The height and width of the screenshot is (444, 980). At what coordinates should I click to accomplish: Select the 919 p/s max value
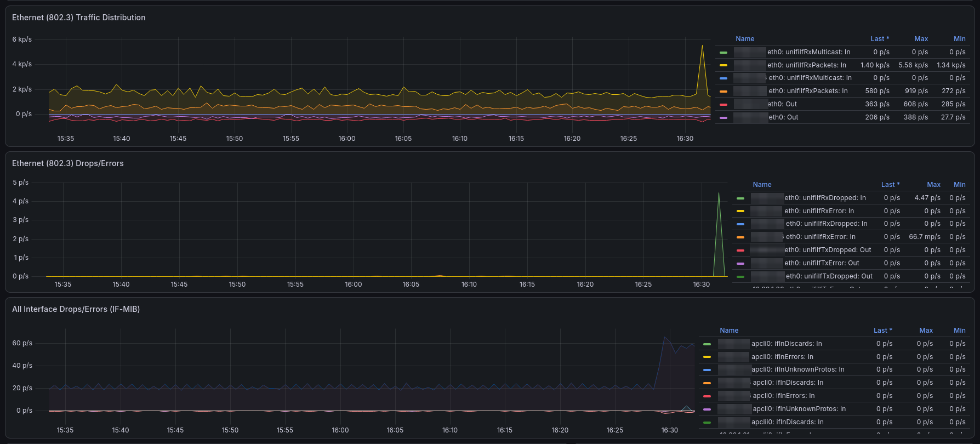click(916, 91)
